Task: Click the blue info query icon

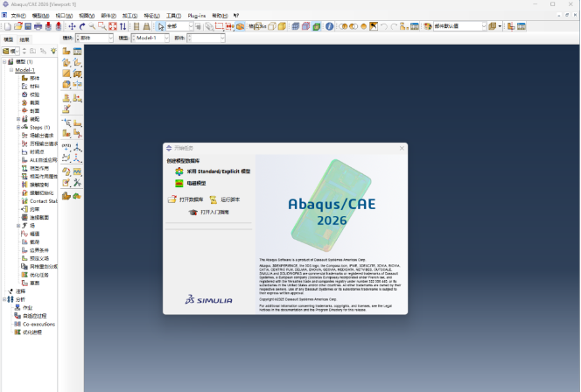Action: pos(329,26)
